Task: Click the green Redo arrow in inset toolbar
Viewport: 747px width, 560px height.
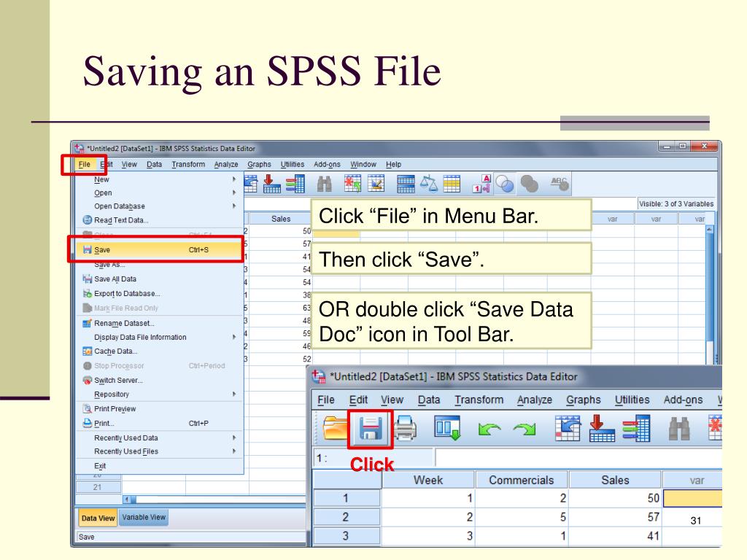Action: pyautogui.click(x=525, y=429)
